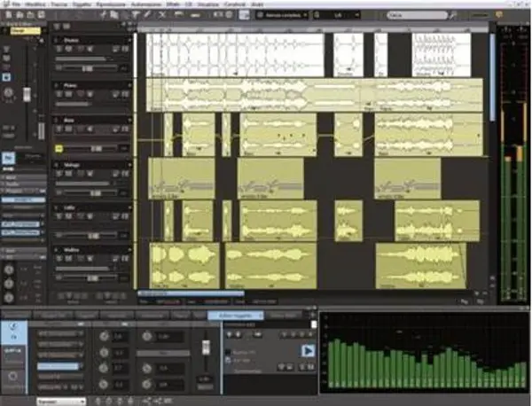
Task: Open the Traccia menu
Action: [x=59, y=4]
